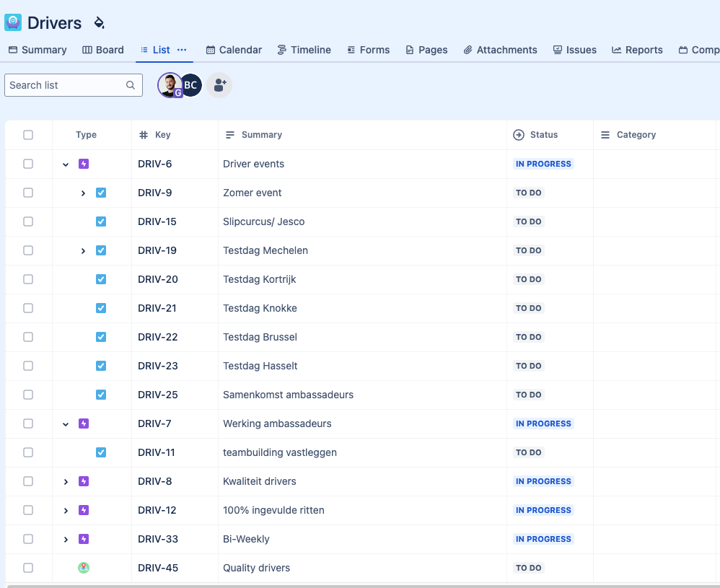Open IN PROGRESS status for DRIV-33
720x588 pixels.
543,539
